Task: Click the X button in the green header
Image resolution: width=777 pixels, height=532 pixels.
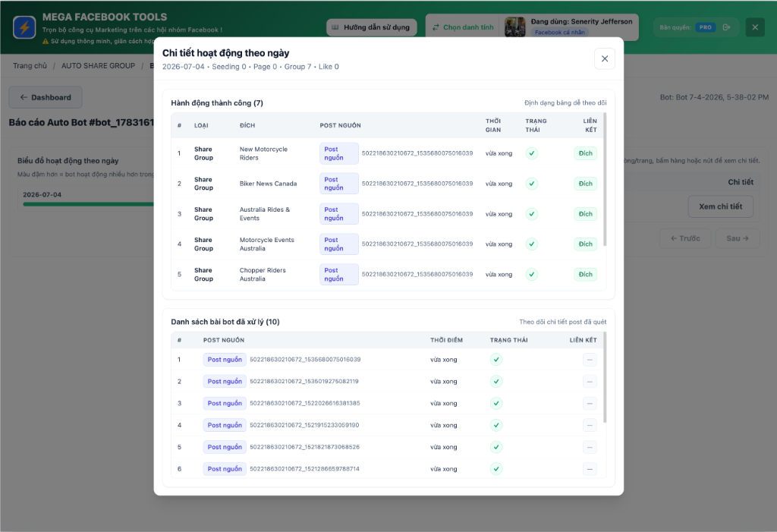Action: [x=755, y=27]
